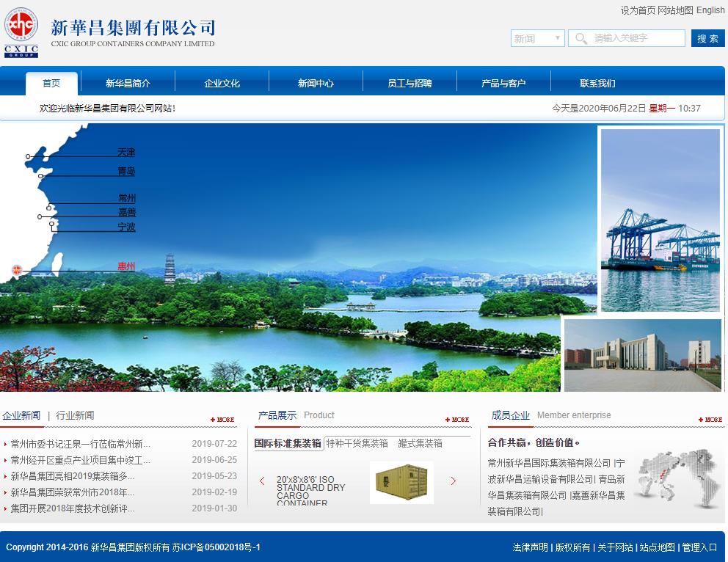Open 联系我们 menu
The image size is (728, 562).
coord(597,83)
